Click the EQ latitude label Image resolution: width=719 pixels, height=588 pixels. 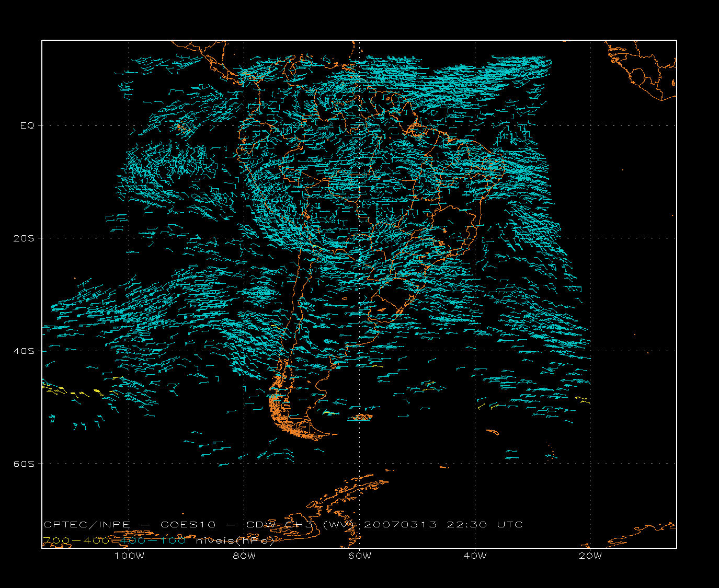coord(27,125)
